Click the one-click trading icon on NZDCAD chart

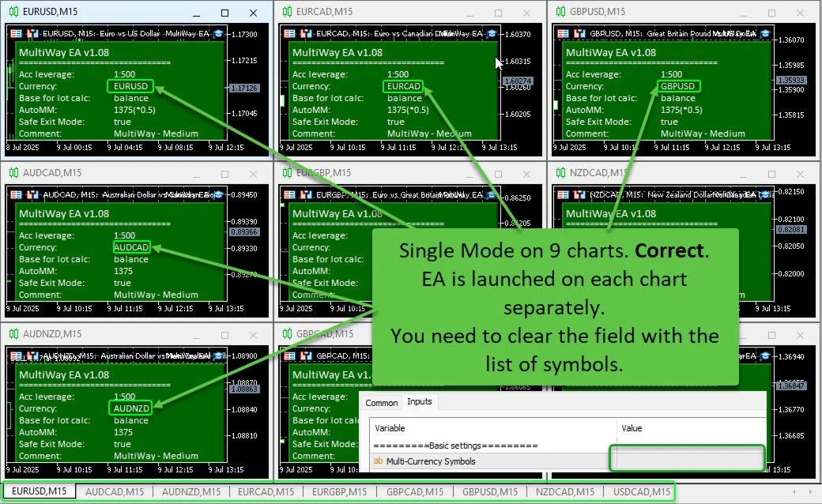pos(564,194)
